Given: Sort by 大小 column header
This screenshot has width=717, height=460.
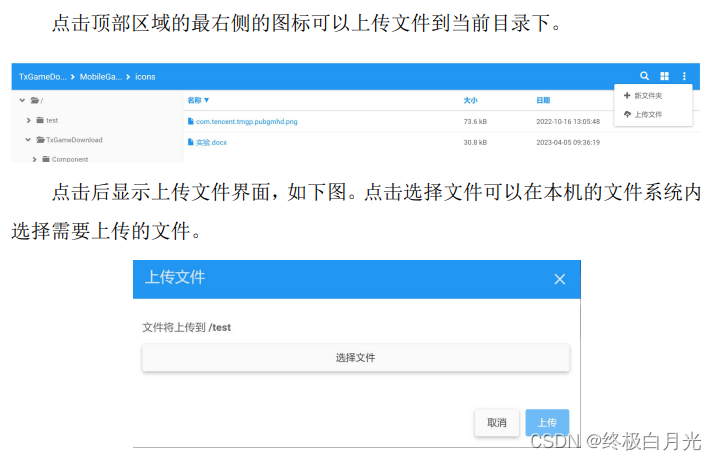Looking at the screenshot, I should pyautogui.click(x=470, y=100).
